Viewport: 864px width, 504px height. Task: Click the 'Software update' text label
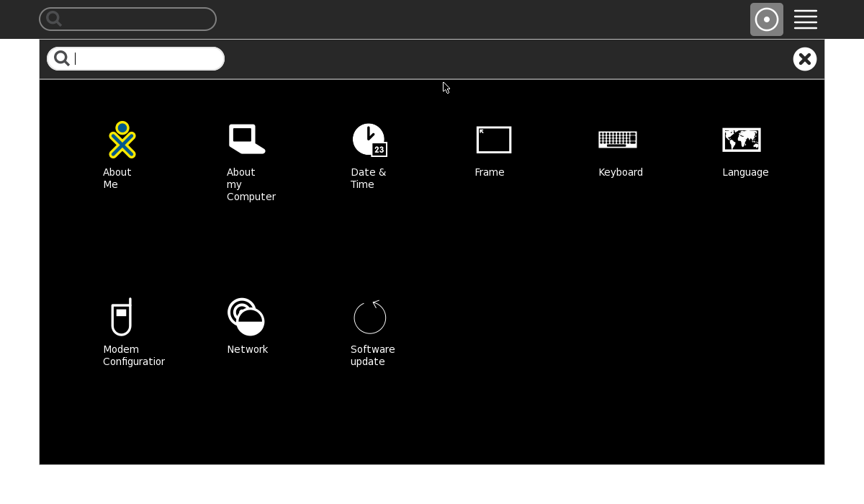click(372, 356)
